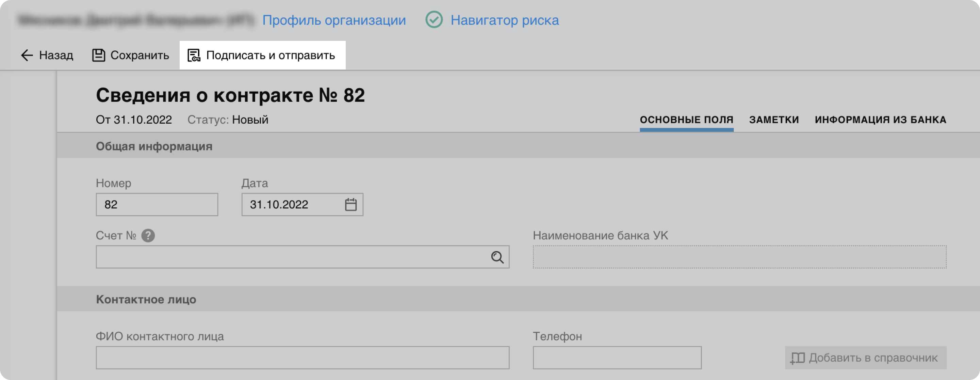Switch to the Заметки tab

point(774,120)
